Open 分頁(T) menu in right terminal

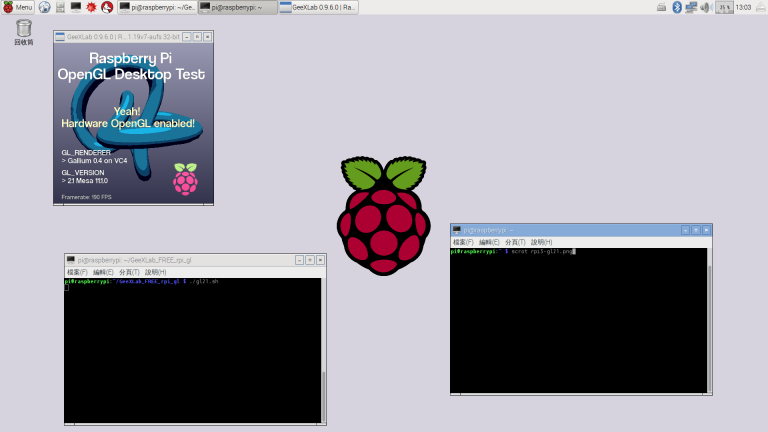point(515,242)
